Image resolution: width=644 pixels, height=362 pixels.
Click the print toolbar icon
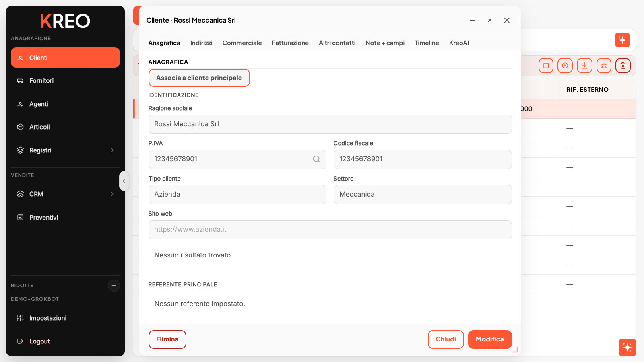click(x=604, y=66)
